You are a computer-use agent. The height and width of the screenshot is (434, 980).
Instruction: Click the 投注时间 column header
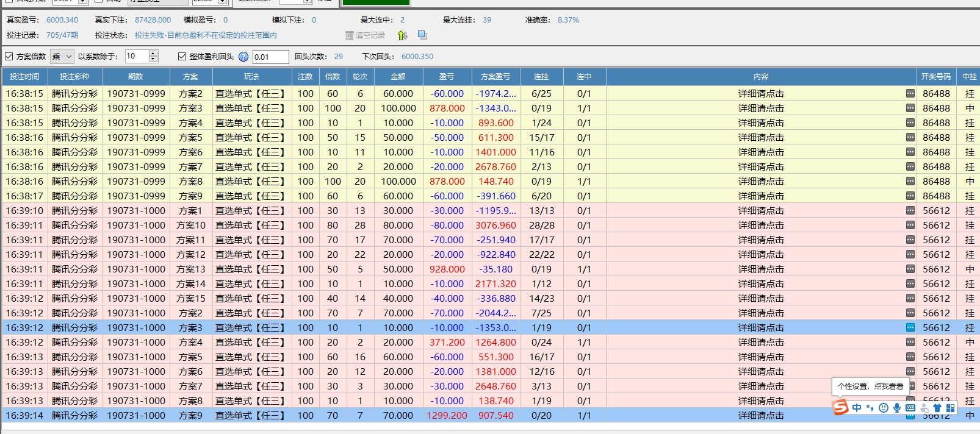tap(24, 77)
